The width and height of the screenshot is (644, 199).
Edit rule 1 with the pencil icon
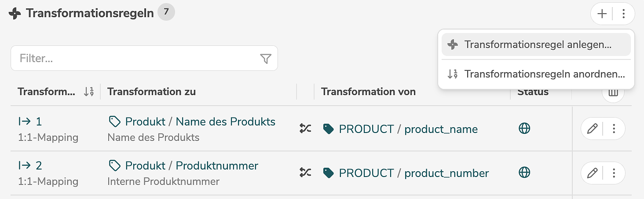[x=592, y=129]
